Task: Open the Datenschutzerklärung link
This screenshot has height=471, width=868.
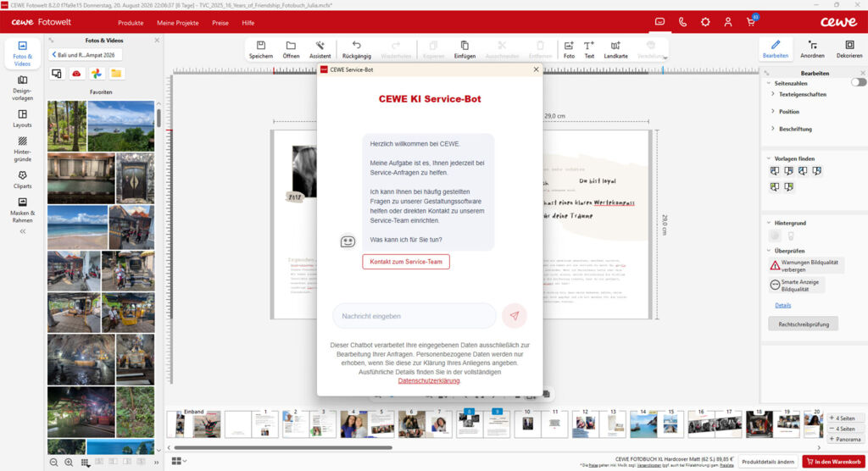Action: (428, 381)
